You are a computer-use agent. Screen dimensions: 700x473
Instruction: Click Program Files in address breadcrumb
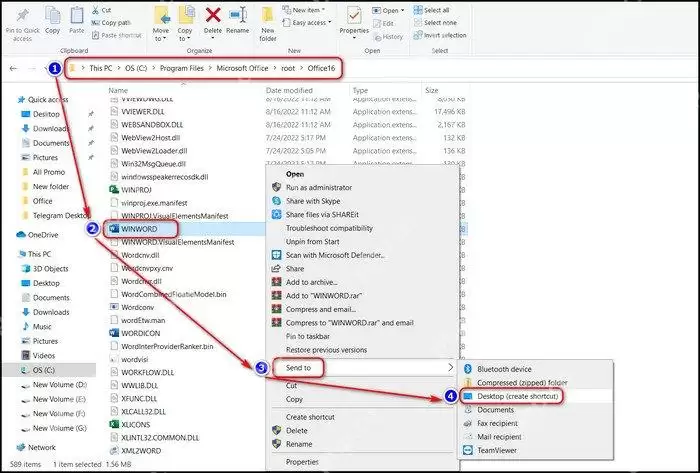(182, 68)
